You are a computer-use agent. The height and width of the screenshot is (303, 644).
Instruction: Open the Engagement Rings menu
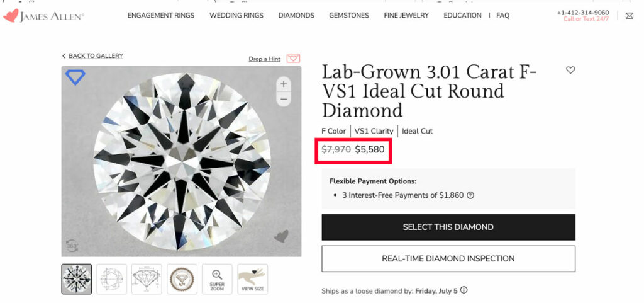tap(161, 16)
